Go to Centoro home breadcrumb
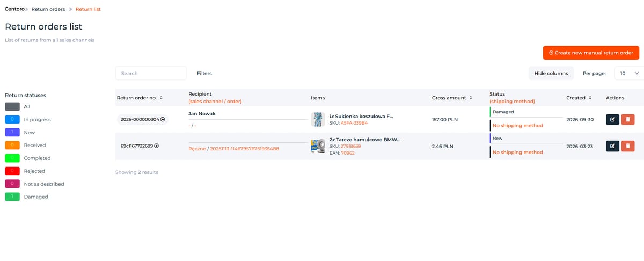Viewport: 644px width, 261px height. (14, 9)
